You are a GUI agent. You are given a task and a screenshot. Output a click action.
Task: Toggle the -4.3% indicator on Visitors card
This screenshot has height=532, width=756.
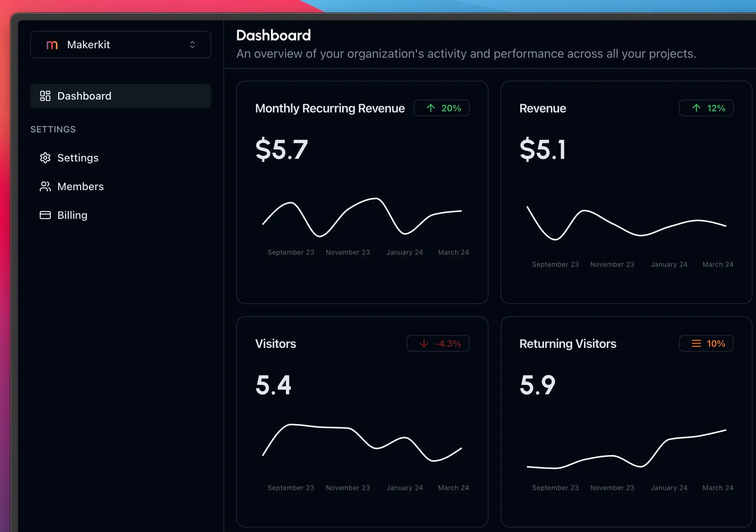(439, 343)
